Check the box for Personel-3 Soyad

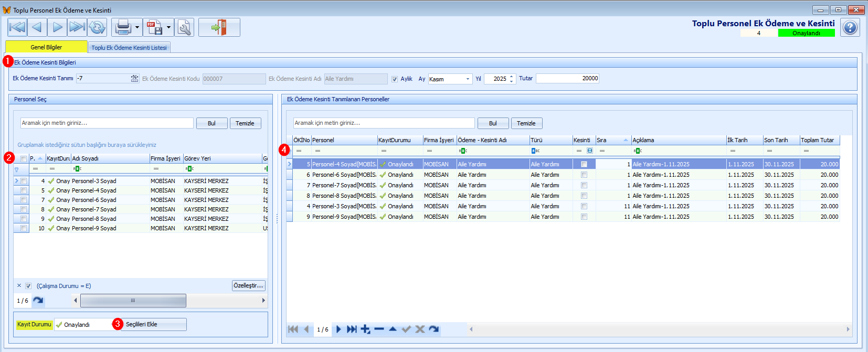click(x=24, y=181)
